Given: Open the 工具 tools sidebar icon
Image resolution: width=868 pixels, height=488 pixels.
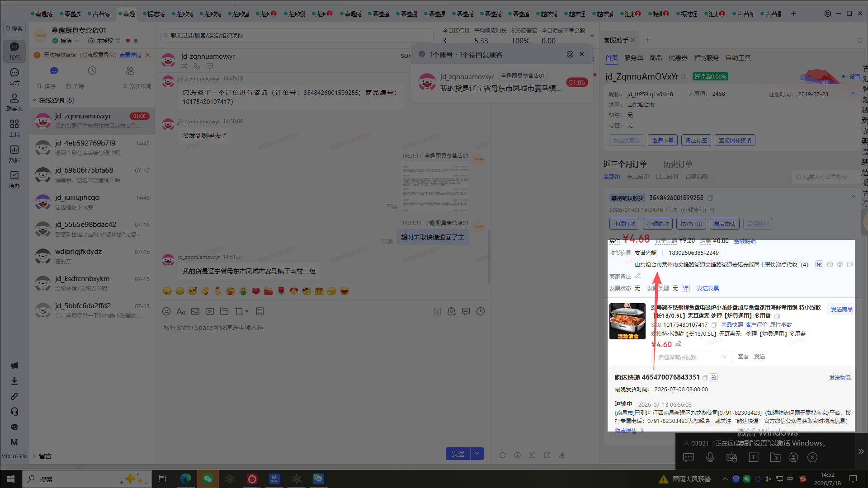Looking at the screenshot, I should point(14,128).
